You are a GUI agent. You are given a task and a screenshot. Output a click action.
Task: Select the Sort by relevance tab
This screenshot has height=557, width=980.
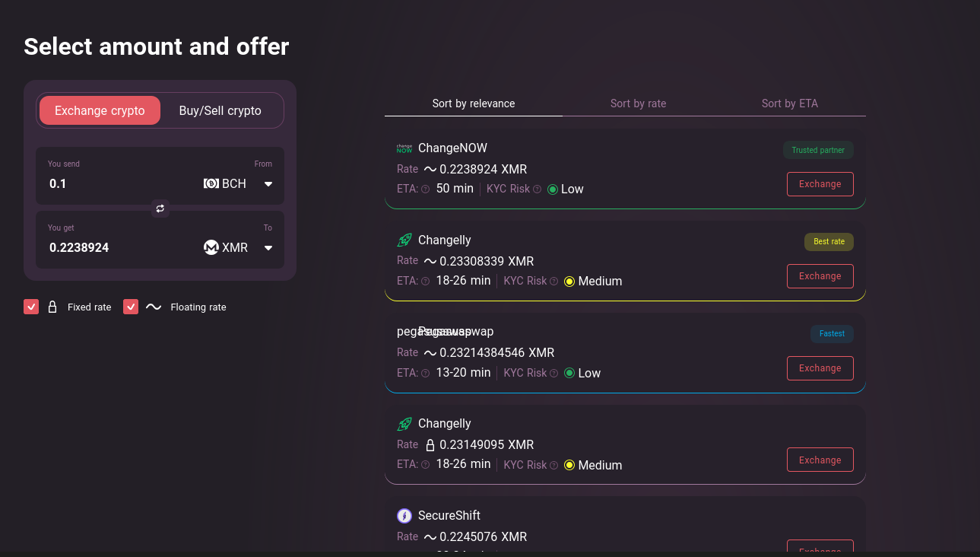(x=474, y=103)
